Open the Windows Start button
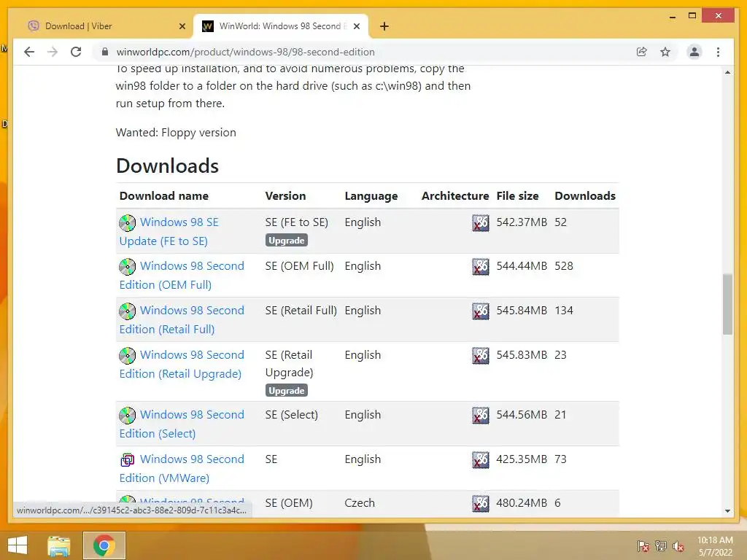 click(18, 545)
